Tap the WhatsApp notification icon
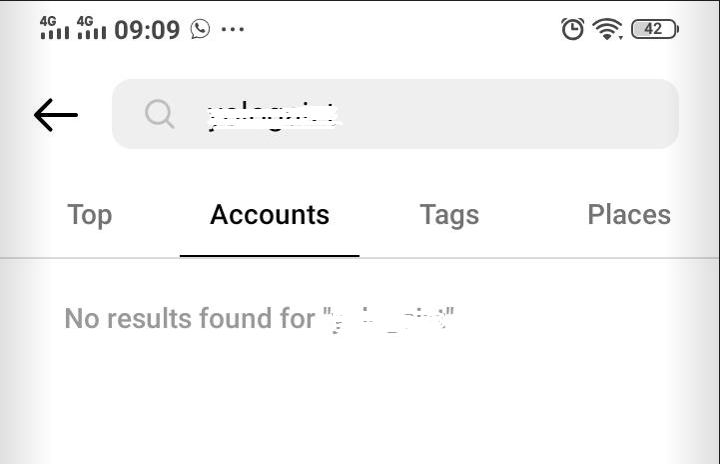 pos(201,29)
